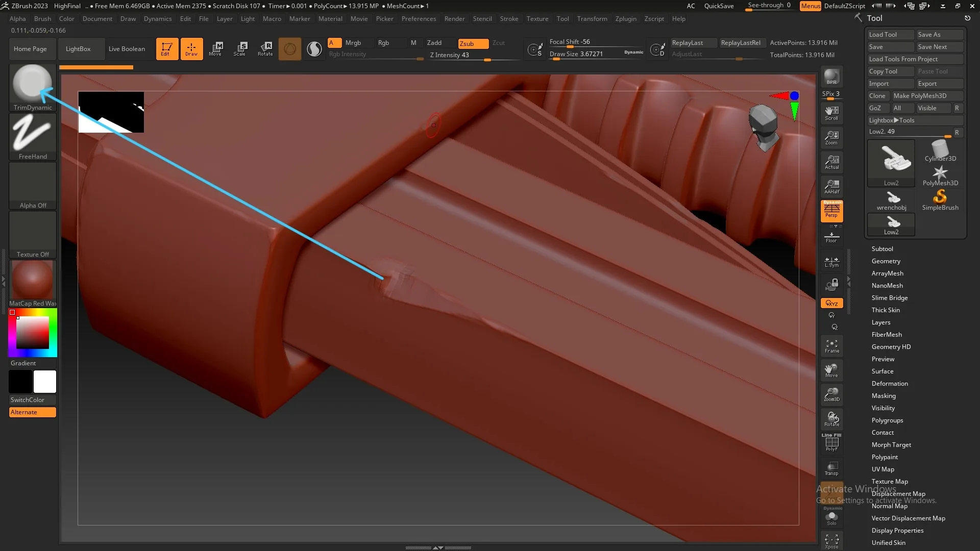Click the SwitchColor button
This screenshot has width=980, height=551.
33,400
